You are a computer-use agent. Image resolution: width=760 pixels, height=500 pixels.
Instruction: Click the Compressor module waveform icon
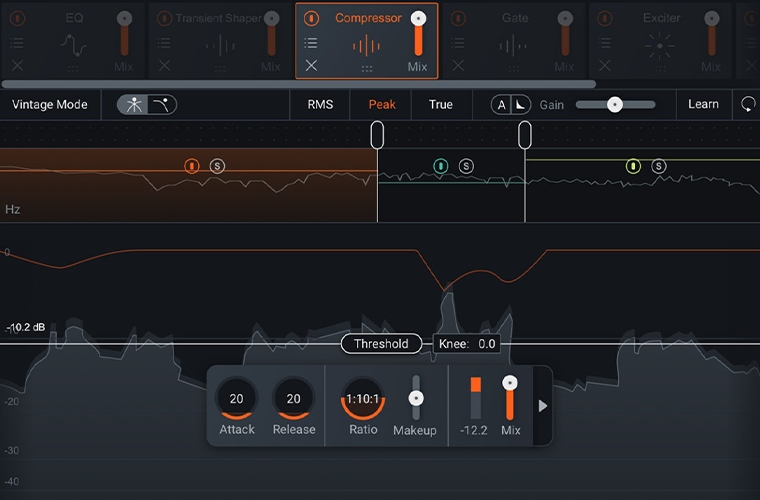366,46
